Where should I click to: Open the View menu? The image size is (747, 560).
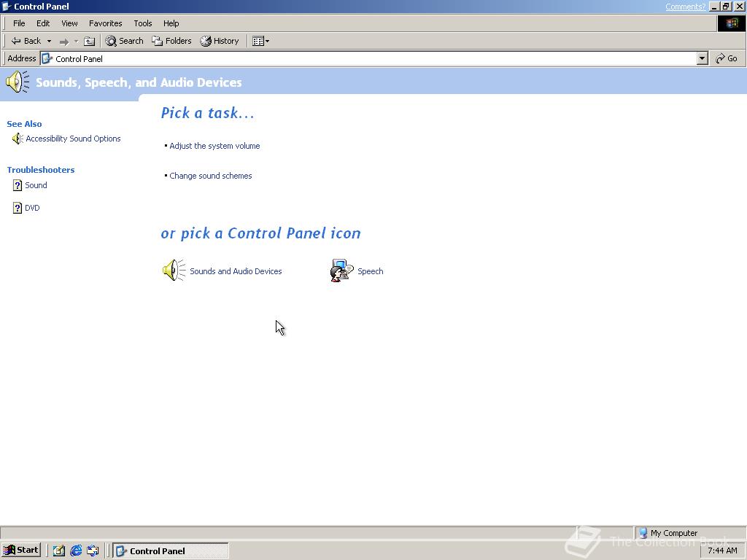pos(69,23)
